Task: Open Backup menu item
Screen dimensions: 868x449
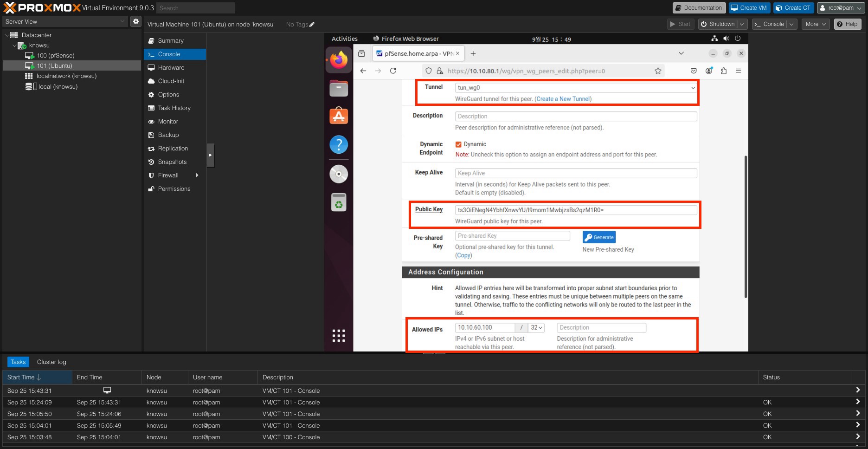Action: pos(175,135)
